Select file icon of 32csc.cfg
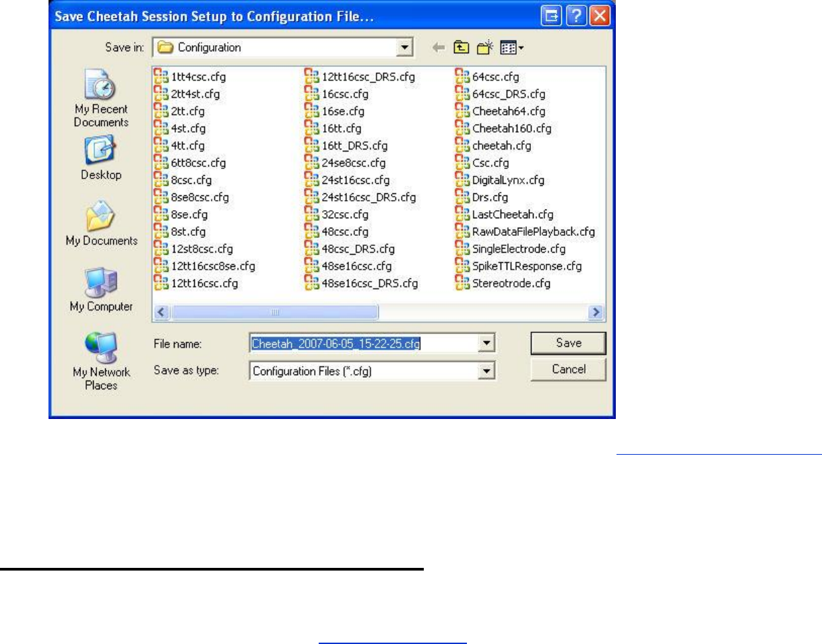This screenshot has width=822, height=644. point(311,214)
